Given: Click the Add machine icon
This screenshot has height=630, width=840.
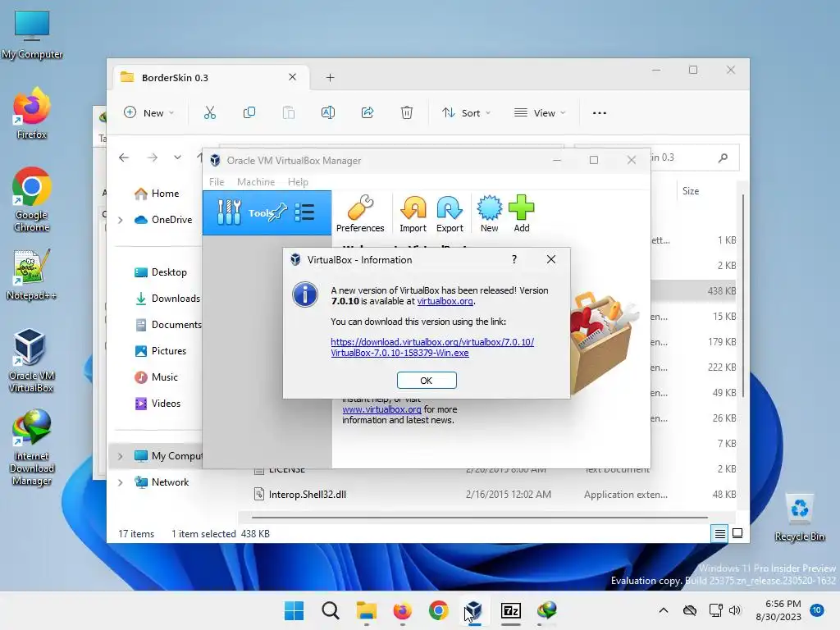Looking at the screenshot, I should (521, 213).
